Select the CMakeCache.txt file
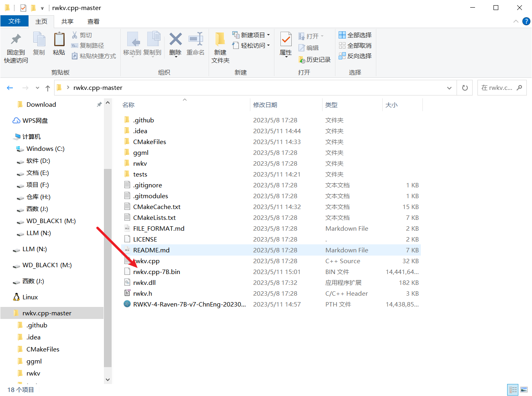The image size is (532, 396). click(157, 207)
